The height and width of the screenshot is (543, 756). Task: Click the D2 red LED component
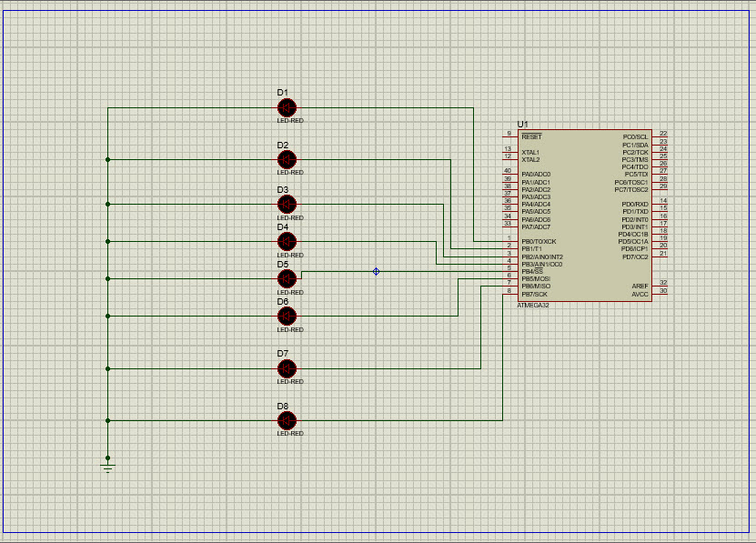[x=287, y=160]
